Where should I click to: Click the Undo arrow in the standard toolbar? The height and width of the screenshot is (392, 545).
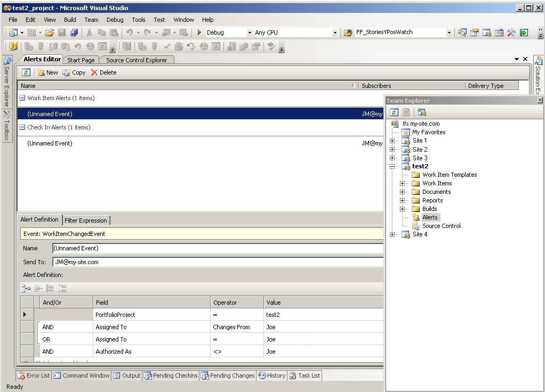point(129,32)
